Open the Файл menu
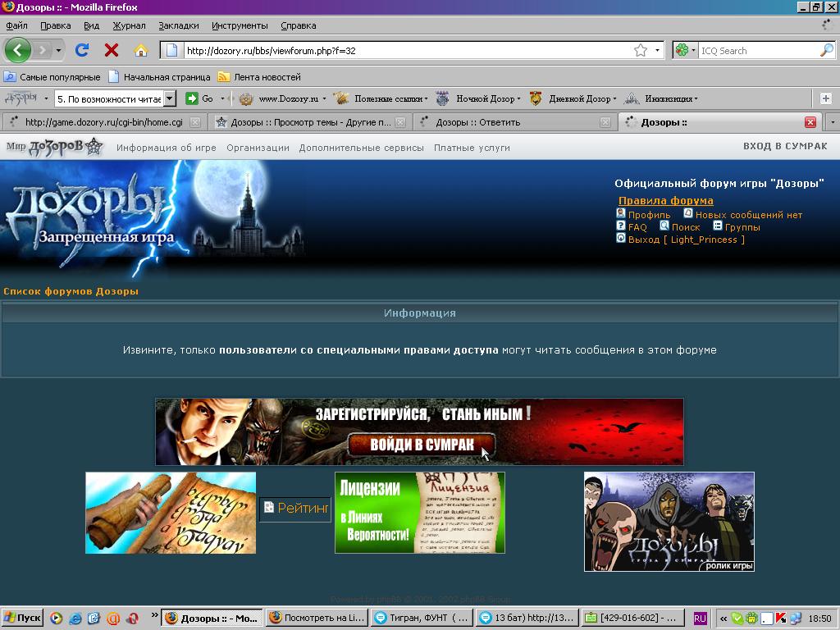 click(17, 25)
